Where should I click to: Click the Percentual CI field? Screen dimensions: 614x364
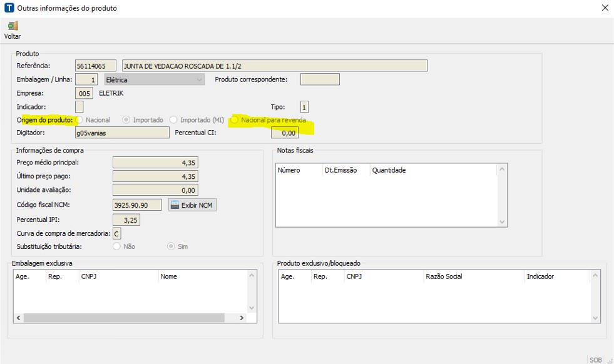pyautogui.click(x=285, y=133)
